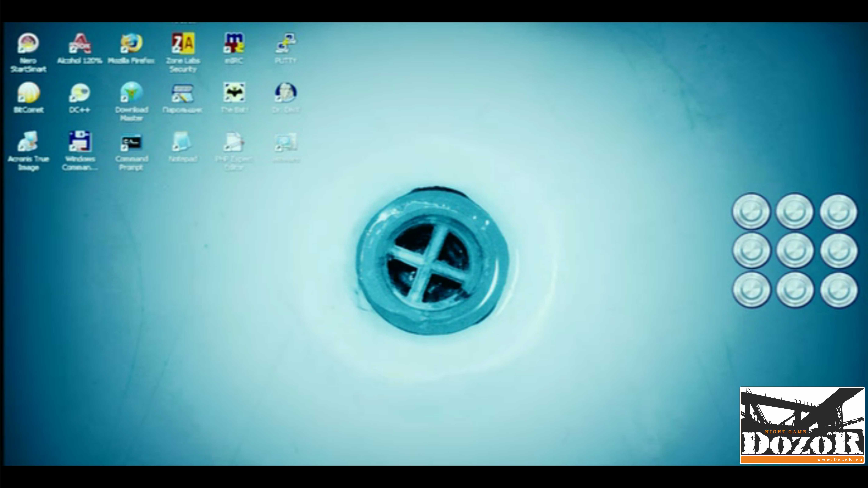Click the Windows Commander floppy-disk icon
868x488 pixels.
[x=80, y=142]
